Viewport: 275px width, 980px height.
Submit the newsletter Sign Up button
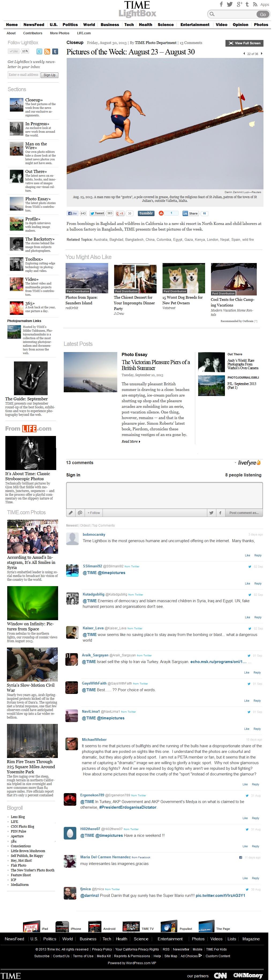[x=49, y=75]
